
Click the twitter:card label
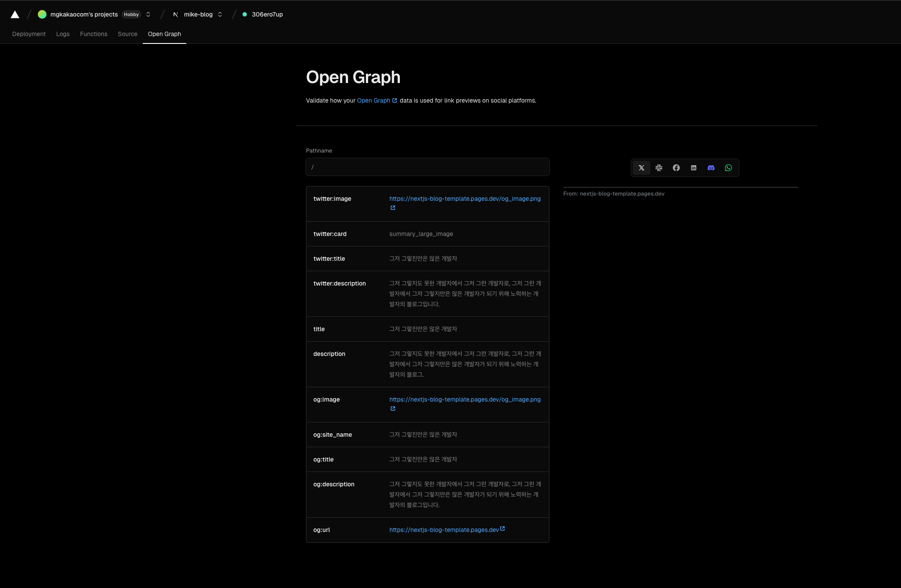(x=330, y=234)
